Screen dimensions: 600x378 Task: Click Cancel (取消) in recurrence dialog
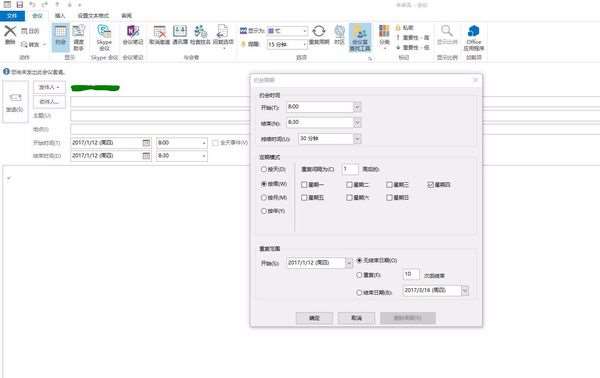click(356, 318)
